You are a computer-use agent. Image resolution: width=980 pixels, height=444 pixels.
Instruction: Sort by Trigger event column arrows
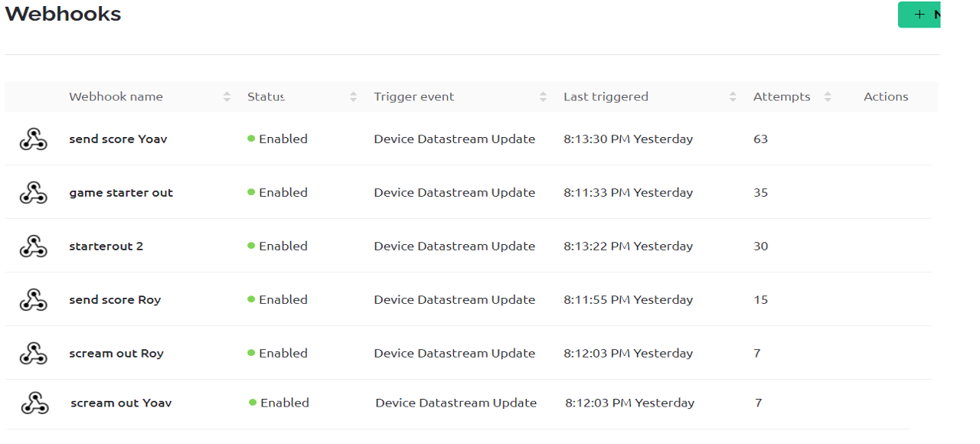(543, 97)
